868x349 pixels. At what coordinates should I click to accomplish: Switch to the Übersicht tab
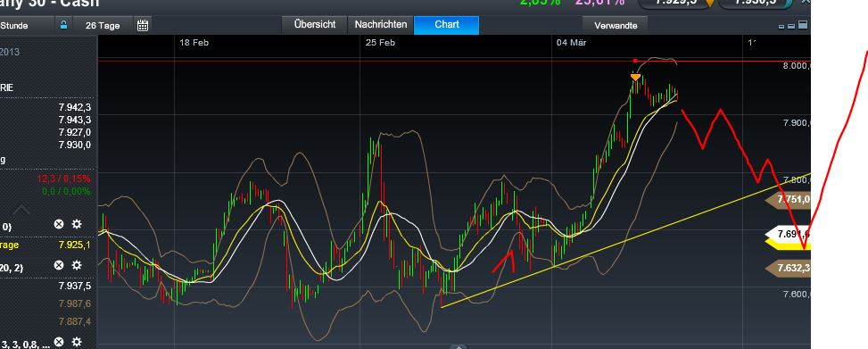click(x=314, y=25)
